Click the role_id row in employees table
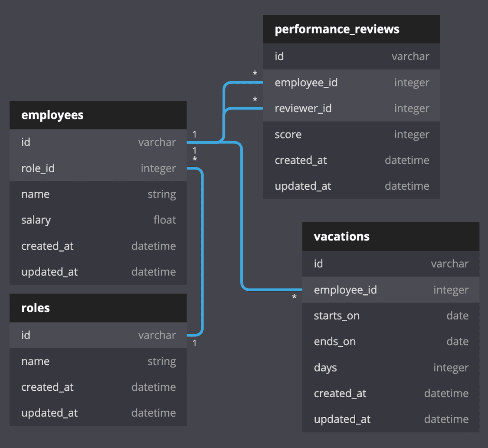This screenshot has height=448, width=488. click(x=98, y=168)
